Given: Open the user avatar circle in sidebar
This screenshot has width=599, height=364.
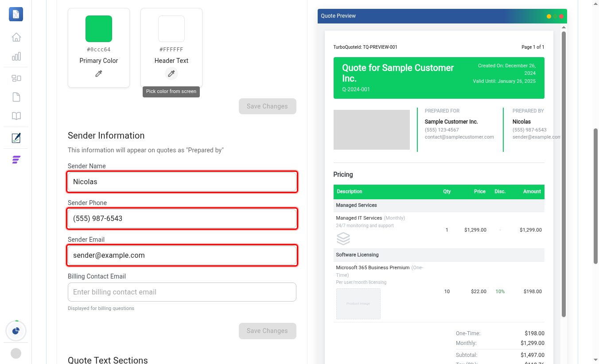Looking at the screenshot, I should tap(16, 353).
